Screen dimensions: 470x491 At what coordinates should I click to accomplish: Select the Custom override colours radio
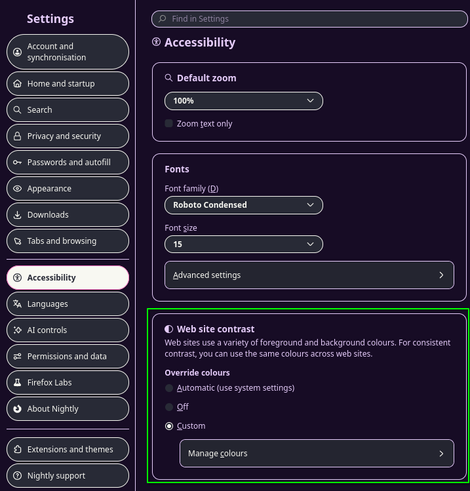169,426
